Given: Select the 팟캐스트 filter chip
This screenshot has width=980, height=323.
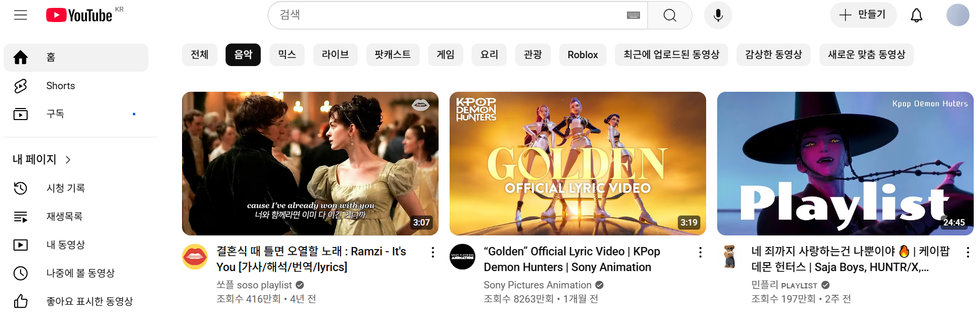Looking at the screenshot, I should click(x=392, y=55).
